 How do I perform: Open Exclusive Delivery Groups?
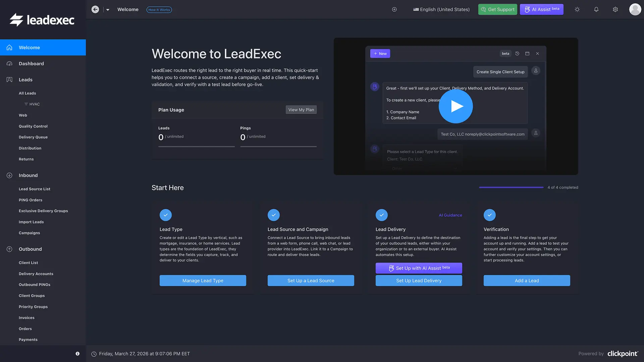(x=43, y=211)
